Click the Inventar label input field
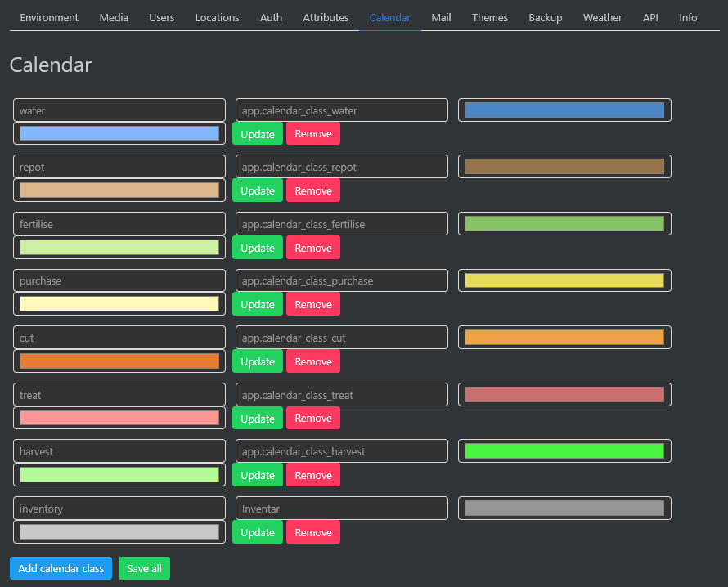728x587 pixels. pyautogui.click(x=341, y=508)
